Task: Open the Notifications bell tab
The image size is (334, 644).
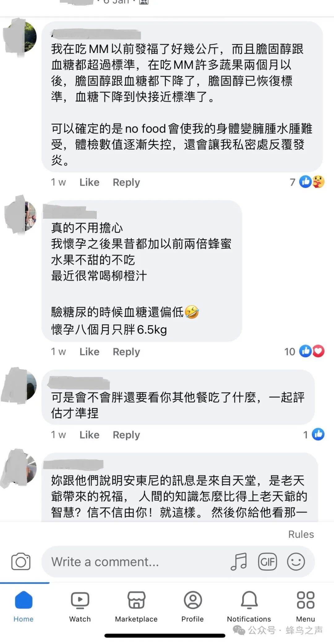Action: (x=249, y=606)
